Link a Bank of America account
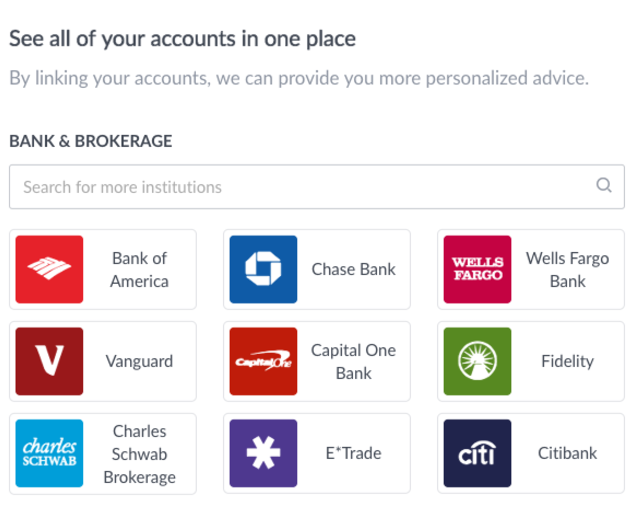Screen dimensions: 633x506 coord(103,269)
